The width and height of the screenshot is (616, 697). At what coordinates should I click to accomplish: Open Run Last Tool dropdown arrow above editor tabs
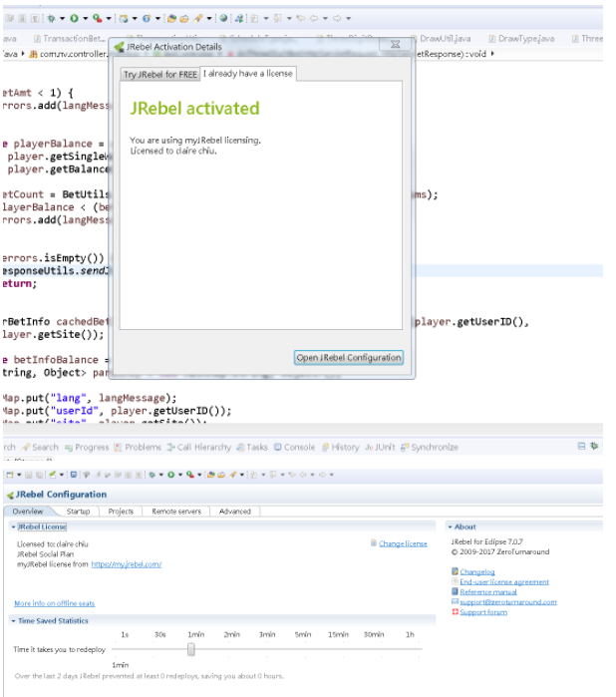pos(109,18)
